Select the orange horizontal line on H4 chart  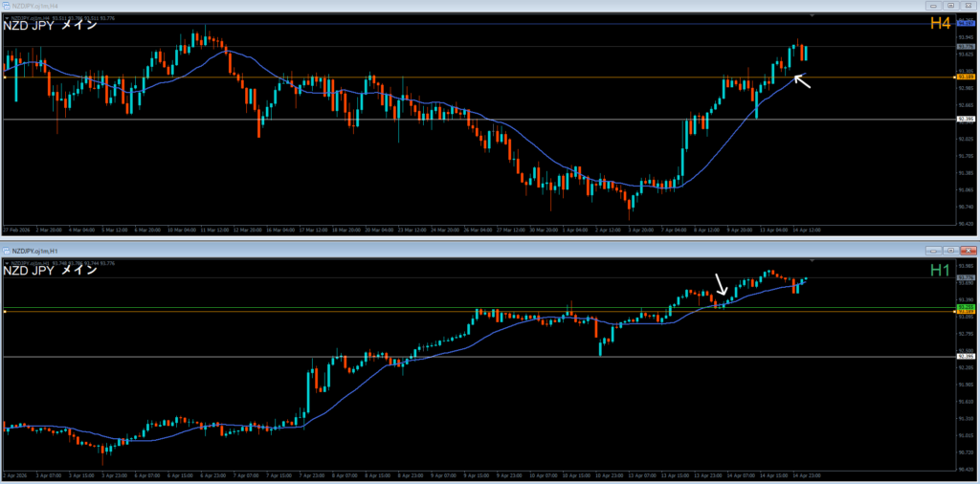[x=383, y=77]
